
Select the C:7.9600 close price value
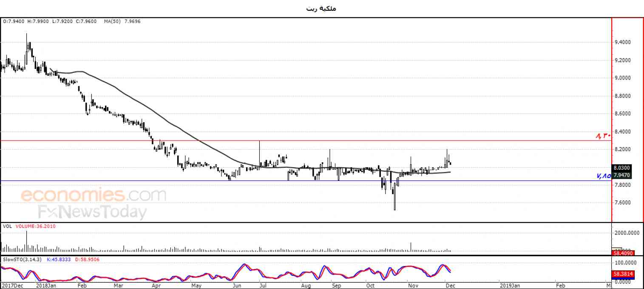[87, 21]
